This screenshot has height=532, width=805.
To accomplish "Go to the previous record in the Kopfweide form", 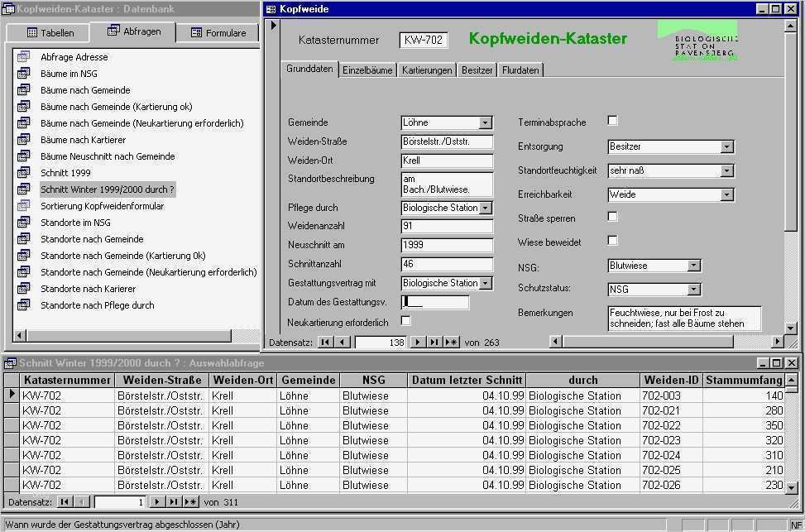I will [x=343, y=342].
